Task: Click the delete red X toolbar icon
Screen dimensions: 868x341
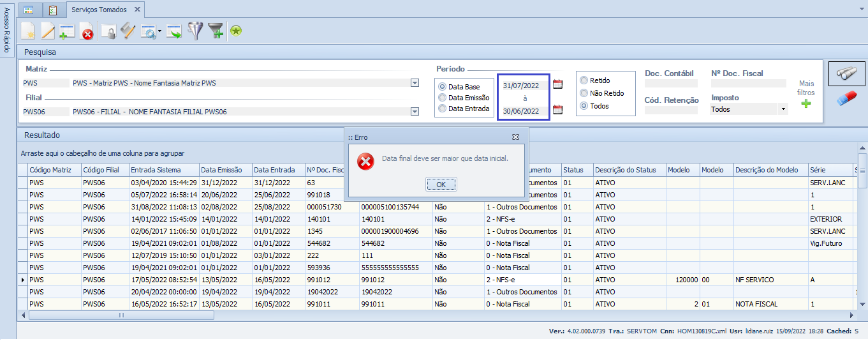Action: 87,31
